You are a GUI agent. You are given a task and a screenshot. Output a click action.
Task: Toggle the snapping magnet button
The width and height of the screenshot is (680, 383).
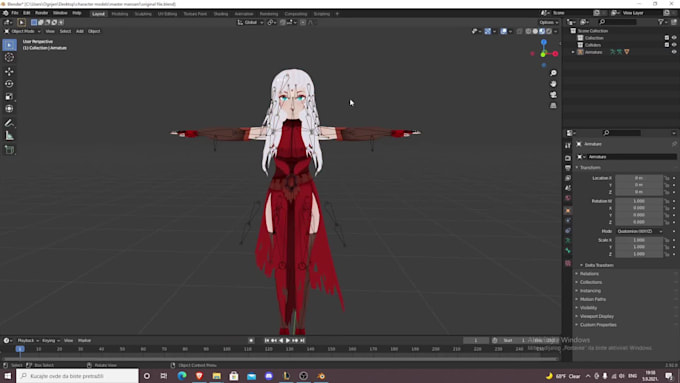[283, 22]
